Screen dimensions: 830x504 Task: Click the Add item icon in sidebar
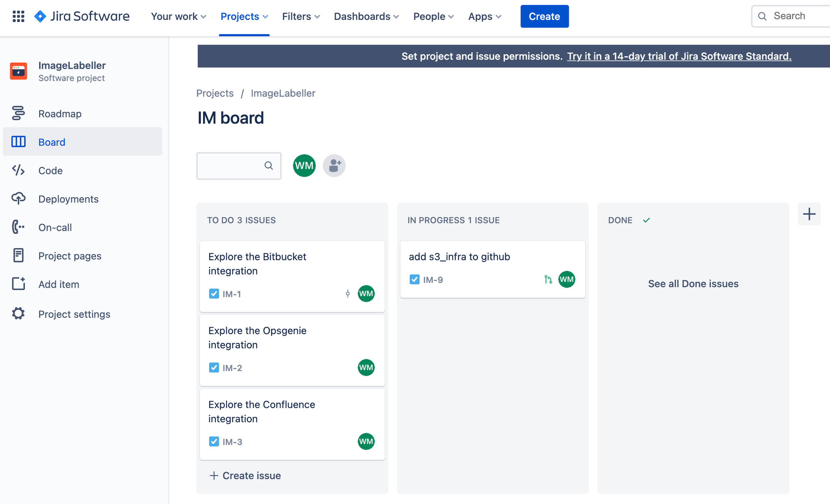tap(18, 284)
